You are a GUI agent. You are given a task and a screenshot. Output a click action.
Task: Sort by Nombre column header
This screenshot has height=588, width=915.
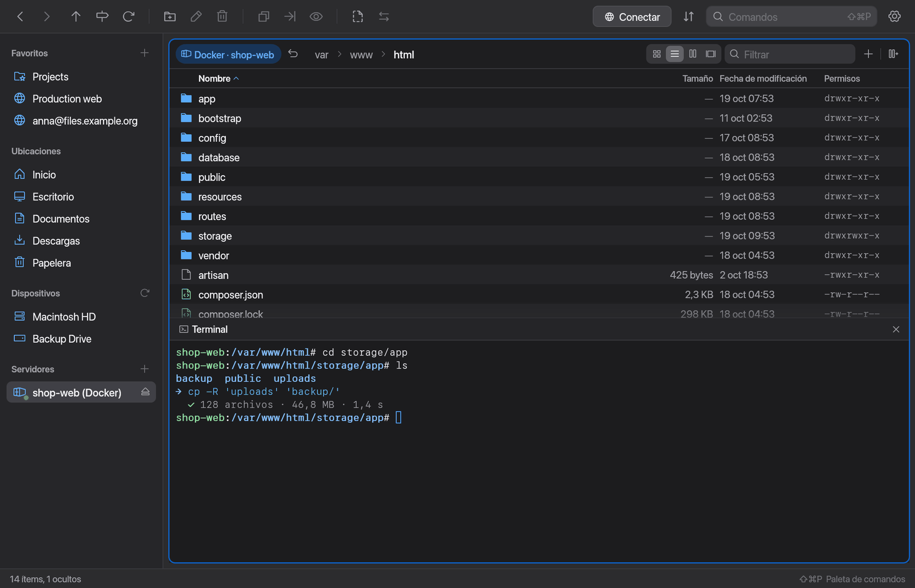point(218,78)
